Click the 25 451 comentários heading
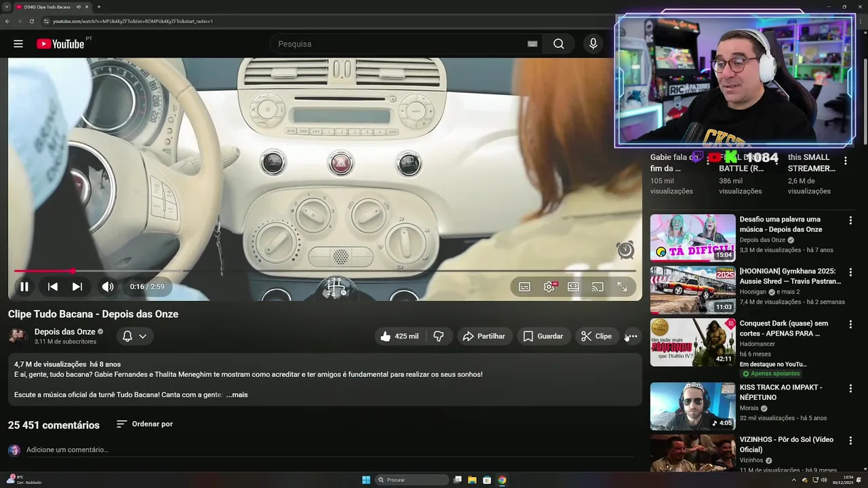This screenshot has height=488, width=868. tap(54, 425)
